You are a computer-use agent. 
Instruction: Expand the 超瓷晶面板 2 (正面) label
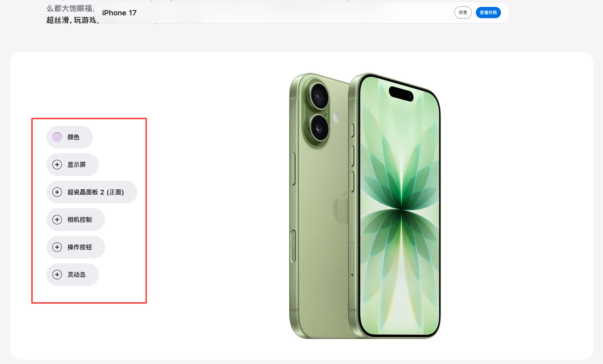click(96, 192)
